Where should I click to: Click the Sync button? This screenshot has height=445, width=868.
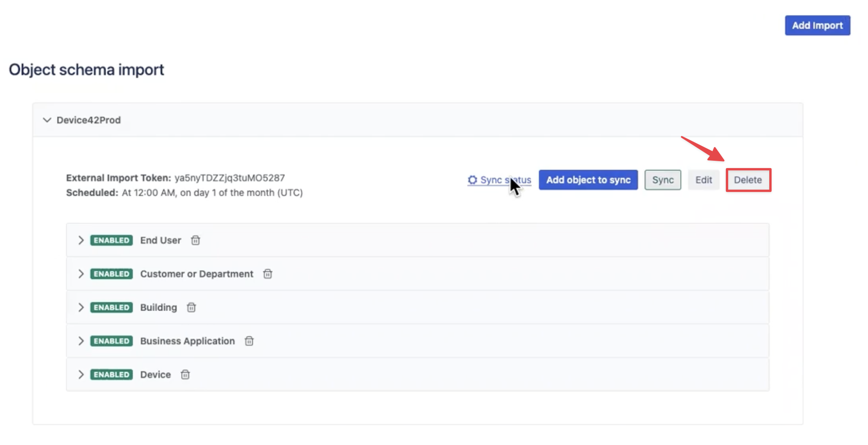click(662, 180)
